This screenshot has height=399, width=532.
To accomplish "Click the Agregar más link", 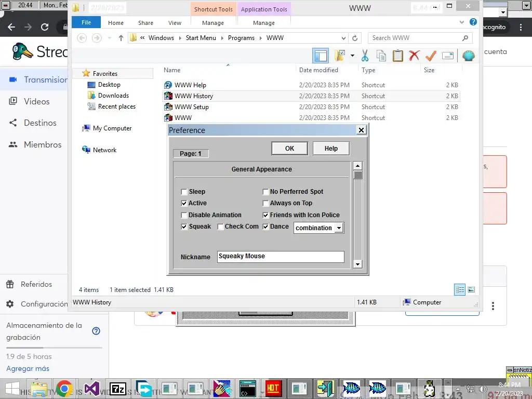I will [28, 368].
